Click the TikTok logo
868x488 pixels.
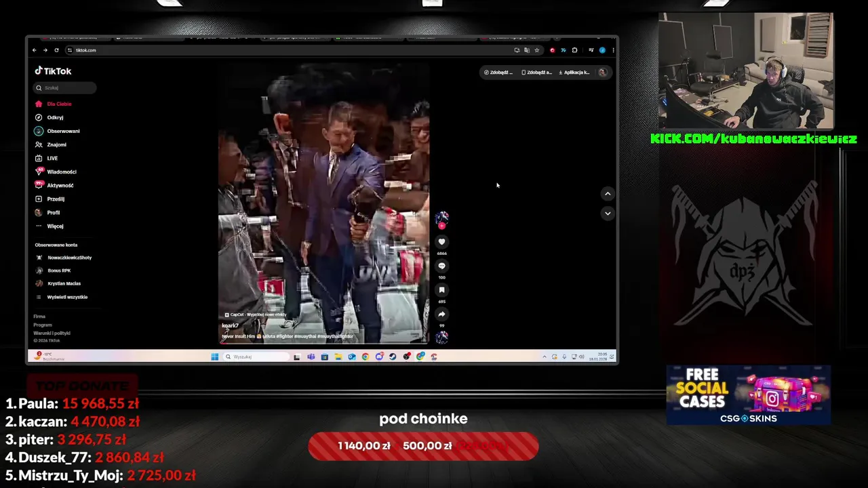pyautogui.click(x=53, y=70)
